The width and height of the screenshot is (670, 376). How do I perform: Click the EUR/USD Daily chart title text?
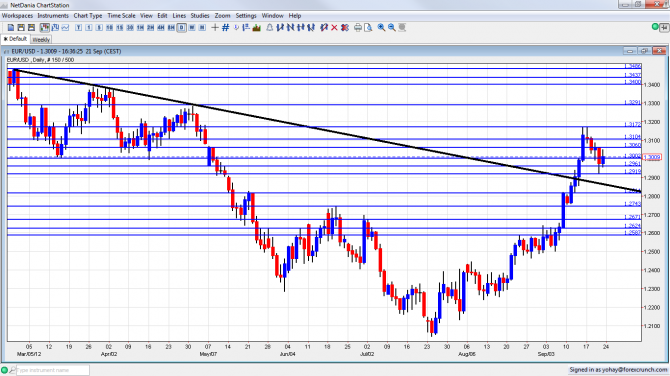pyautogui.click(x=40, y=60)
